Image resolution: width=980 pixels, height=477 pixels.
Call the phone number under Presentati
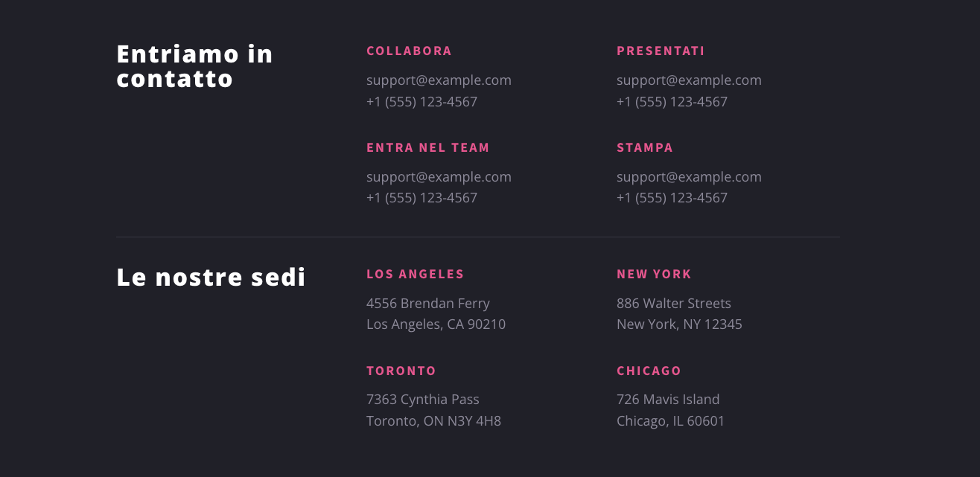point(672,102)
